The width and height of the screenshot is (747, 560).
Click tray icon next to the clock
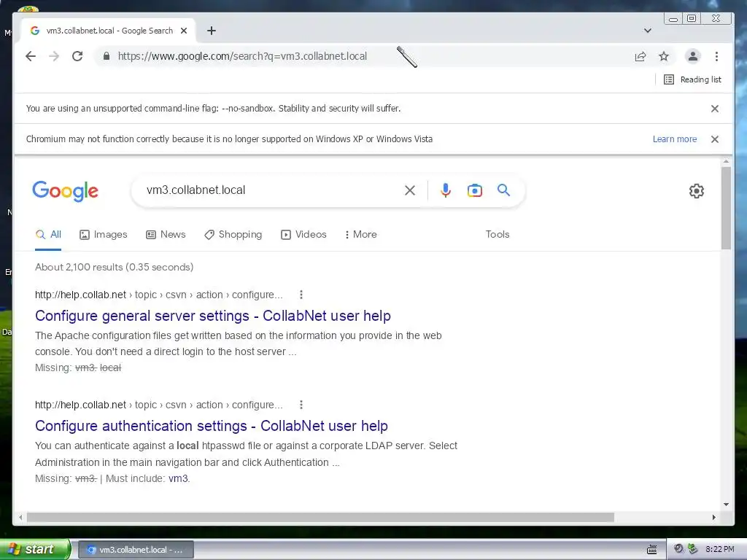(x=693, y=549)
